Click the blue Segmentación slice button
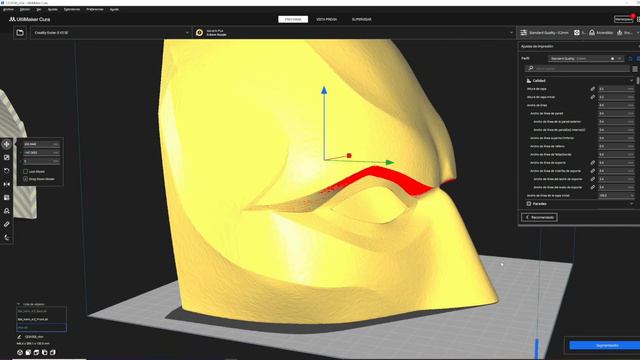Image resolution: width=640 pixels, height=360 pixels. tap(605, 345)
